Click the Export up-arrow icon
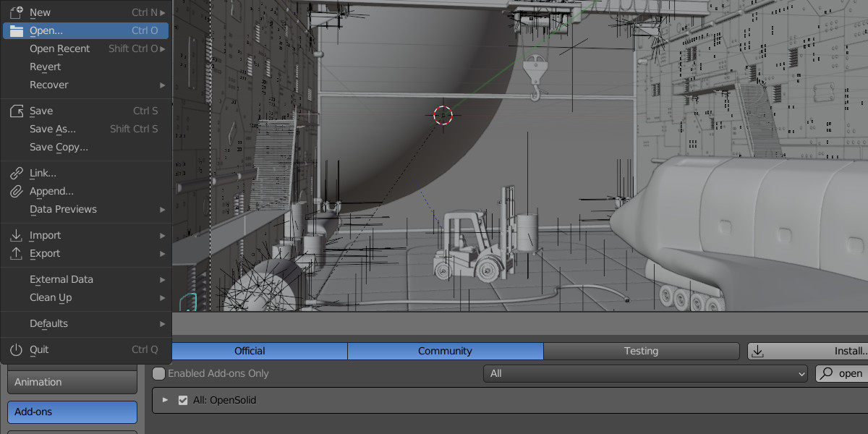This screenshot has width=868, height=434. point(16,253)
